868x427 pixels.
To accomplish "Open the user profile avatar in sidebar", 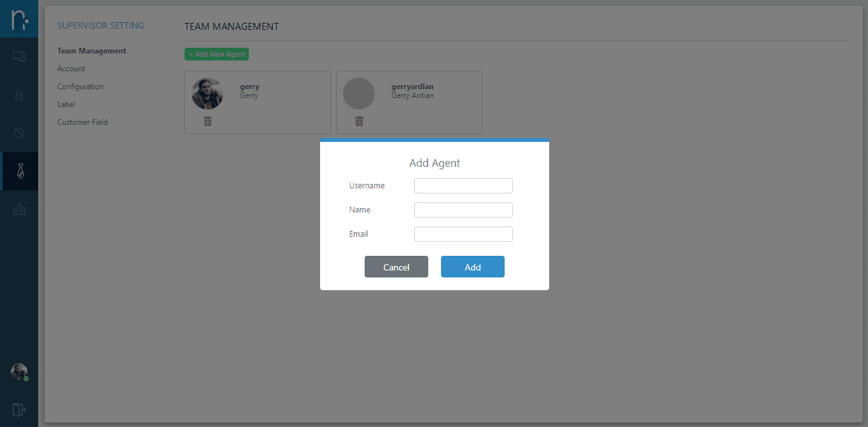I will point(19,372).
